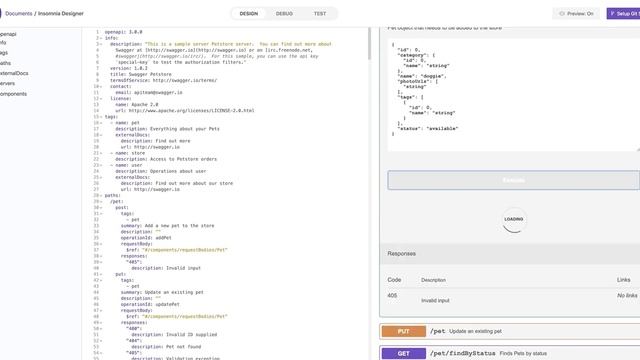Viewport: 640px width, 360px height.
Task: Click the termsOfService URL line
Action: (x=164, y=80)
